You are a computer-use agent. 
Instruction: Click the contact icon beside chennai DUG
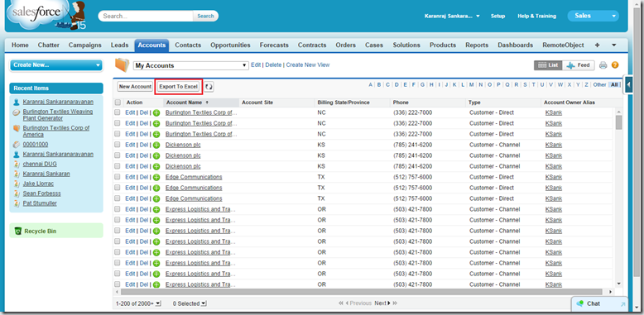(17, 164)
